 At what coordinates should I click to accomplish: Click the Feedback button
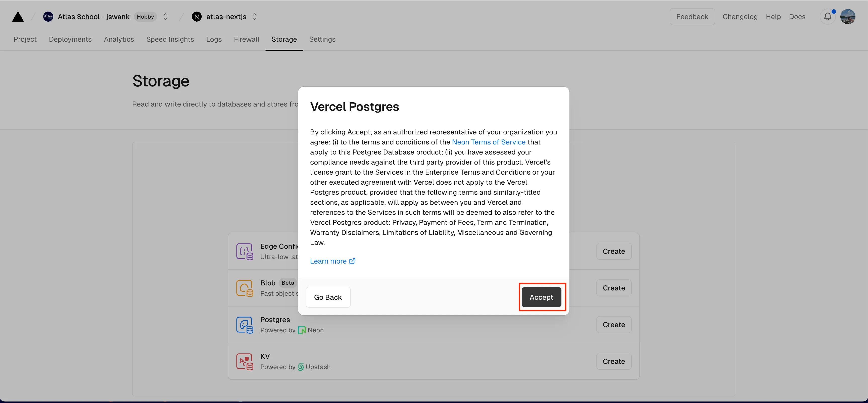692,17
